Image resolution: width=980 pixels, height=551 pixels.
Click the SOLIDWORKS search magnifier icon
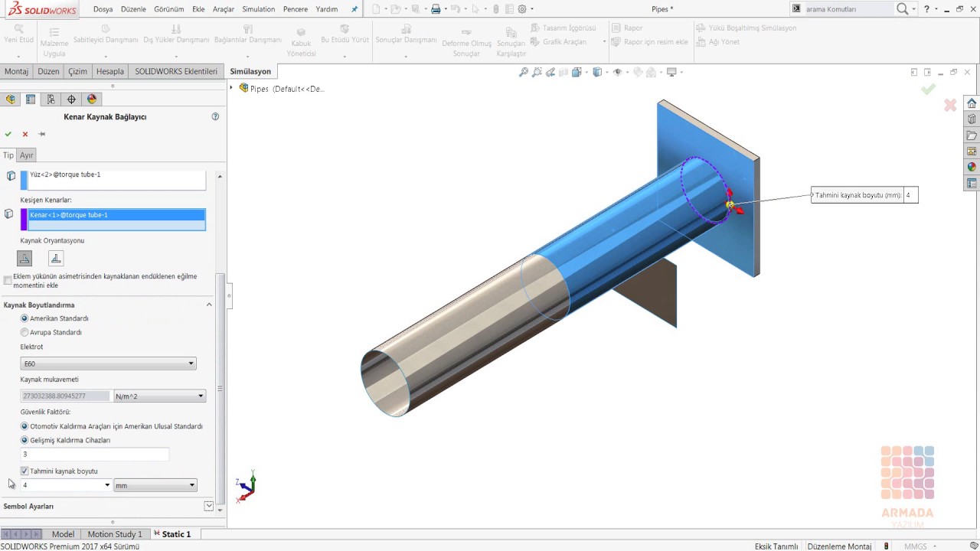(903, 9)
